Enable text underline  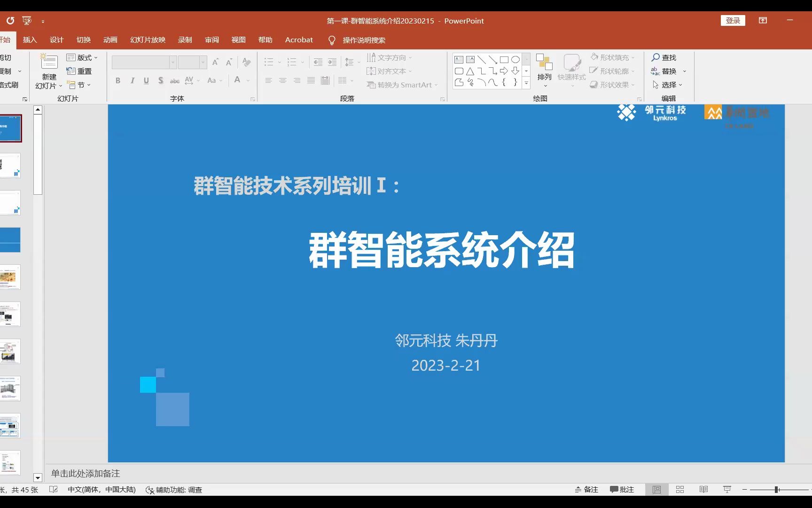click(146, 80)
